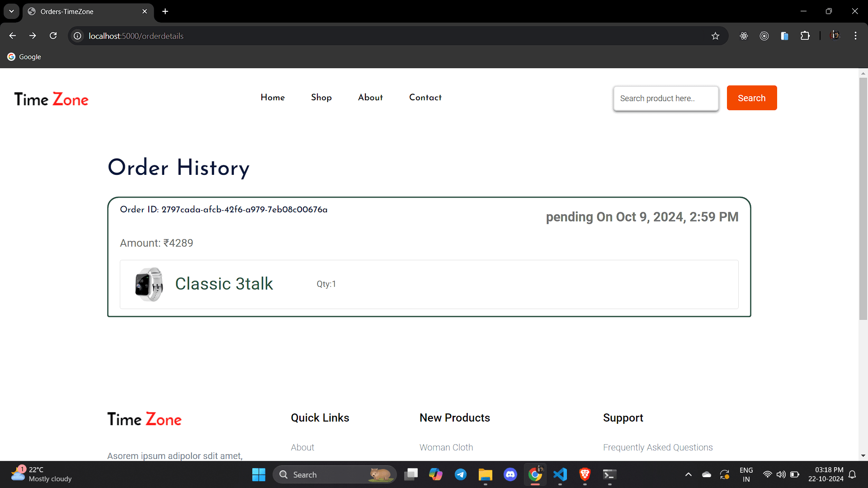The image size is (868, 488).
Task: Open About menu item
Action: tap(370, 97)
